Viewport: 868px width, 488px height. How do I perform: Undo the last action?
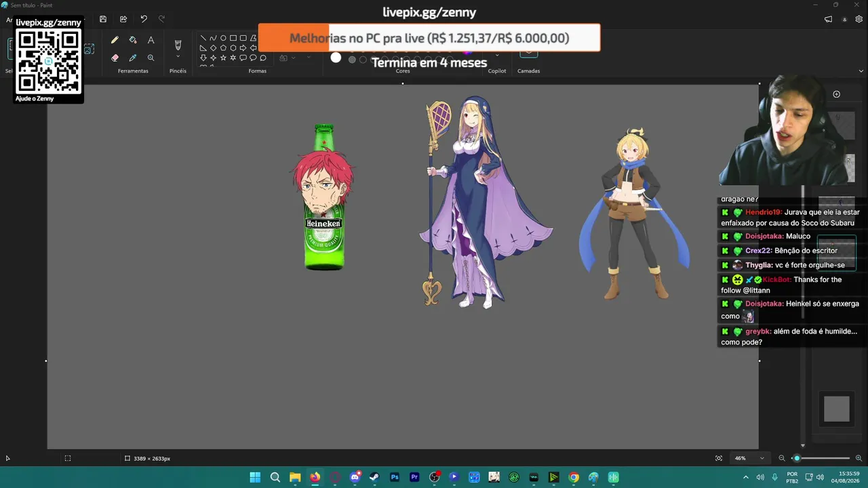pyautogui.click(x=144, y=19)
